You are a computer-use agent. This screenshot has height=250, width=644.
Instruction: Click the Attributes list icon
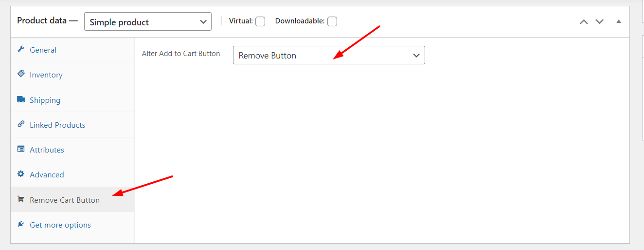pyautogui.click(x=21, y=149)
